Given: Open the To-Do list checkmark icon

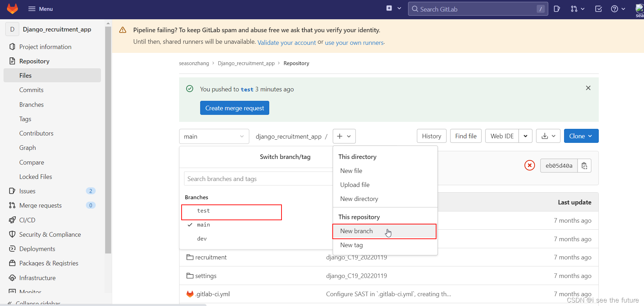Looking at the screenshot, I should point(598,9).
